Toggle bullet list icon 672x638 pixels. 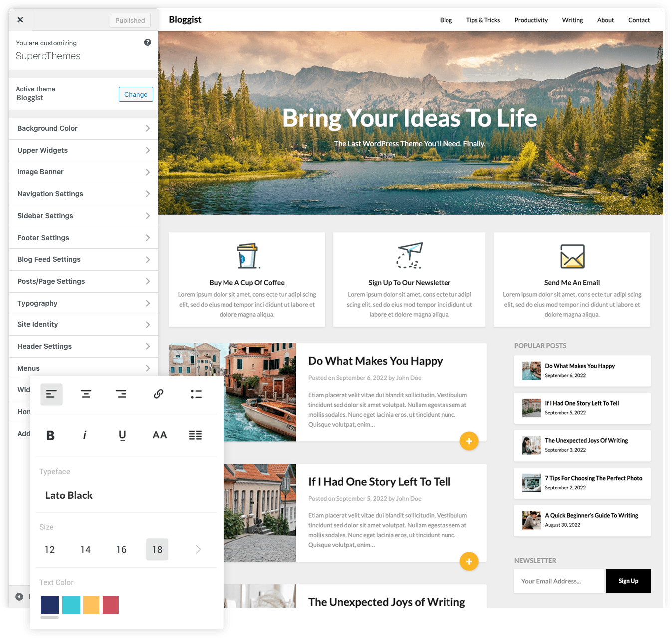point(196,394)
